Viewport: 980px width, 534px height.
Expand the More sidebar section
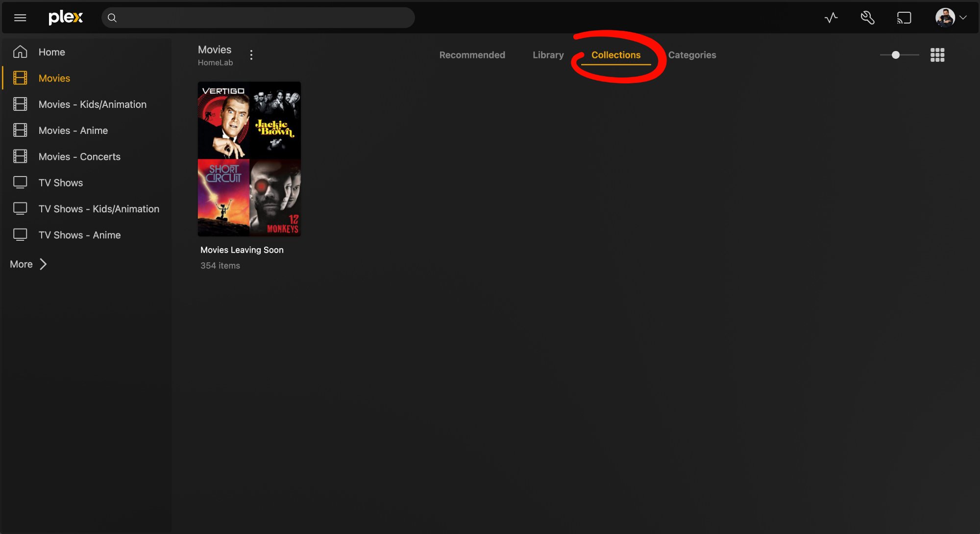pyautogui.click(x=27, y=264)
